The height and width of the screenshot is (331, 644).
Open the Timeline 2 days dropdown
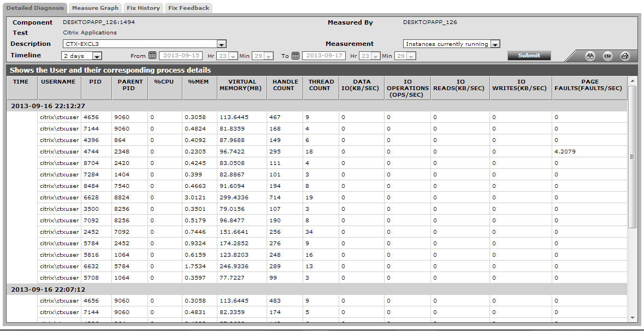97,56
